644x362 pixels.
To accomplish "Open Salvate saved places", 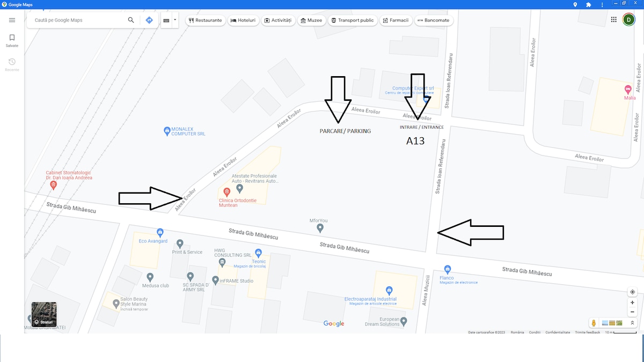I will point(12,41).
